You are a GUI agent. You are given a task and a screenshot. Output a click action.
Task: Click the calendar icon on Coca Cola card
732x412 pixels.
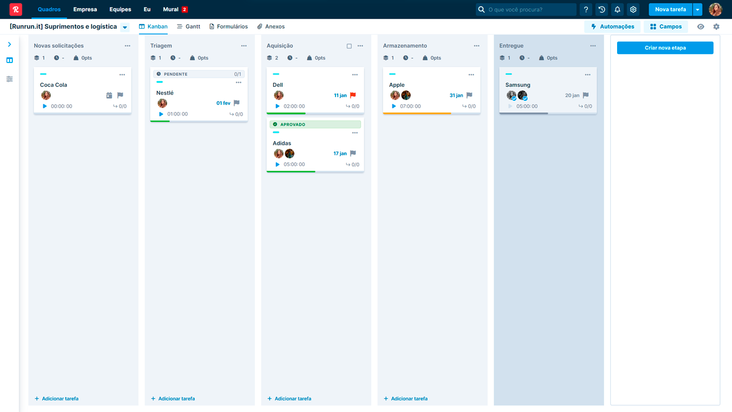(109, 95)
